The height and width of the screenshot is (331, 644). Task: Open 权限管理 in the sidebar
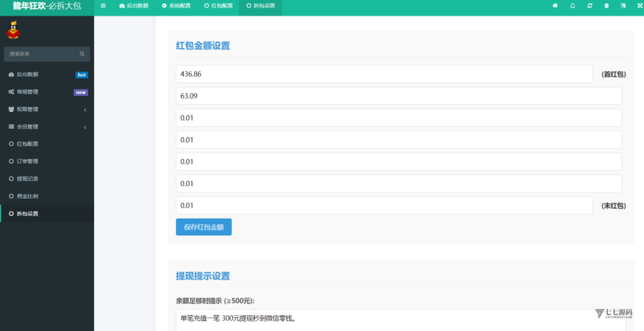(x=47, y=109)
